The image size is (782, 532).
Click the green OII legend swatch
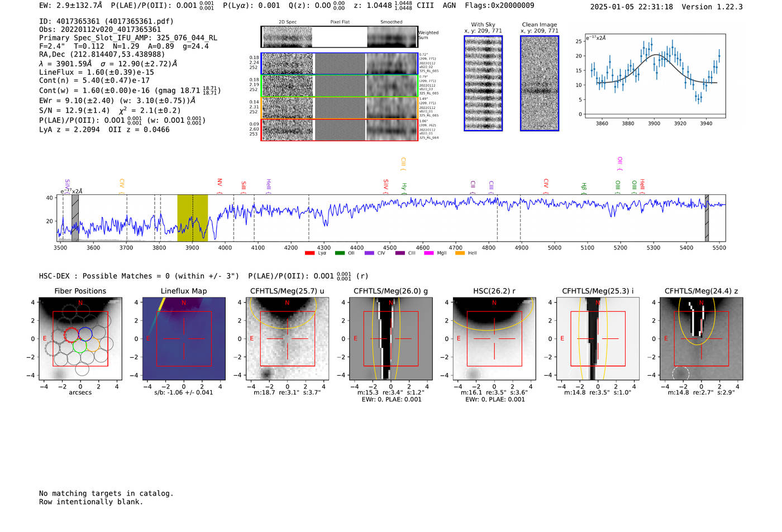340,253
